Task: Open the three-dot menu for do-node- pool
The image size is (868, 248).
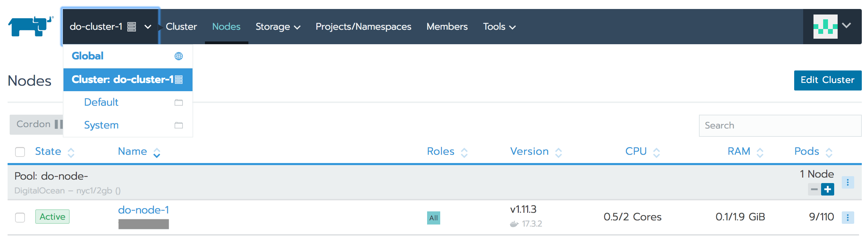Action: (848, 182)
